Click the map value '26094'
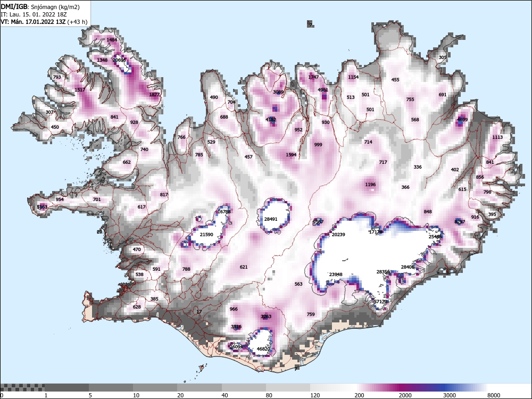 236,347
